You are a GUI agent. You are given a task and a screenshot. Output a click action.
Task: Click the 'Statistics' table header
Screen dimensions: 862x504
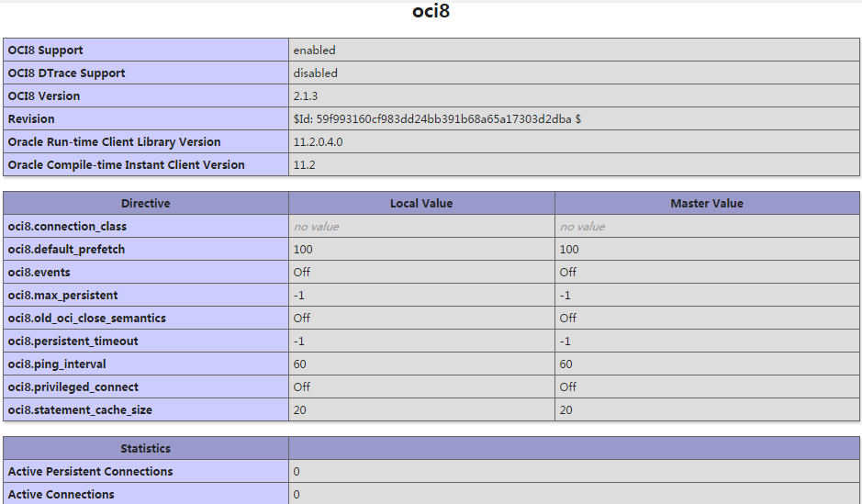(x=146, y=449)
